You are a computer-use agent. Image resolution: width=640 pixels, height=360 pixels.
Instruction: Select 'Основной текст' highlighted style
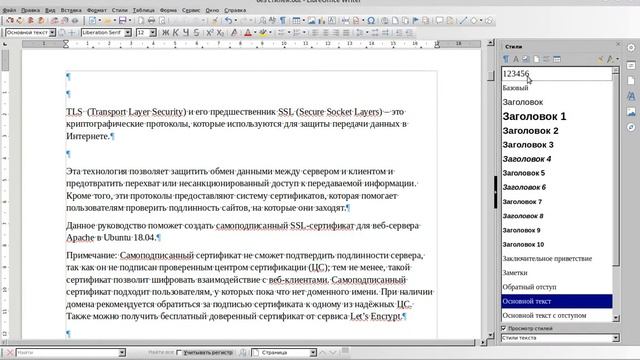click(x=557, y=301)
